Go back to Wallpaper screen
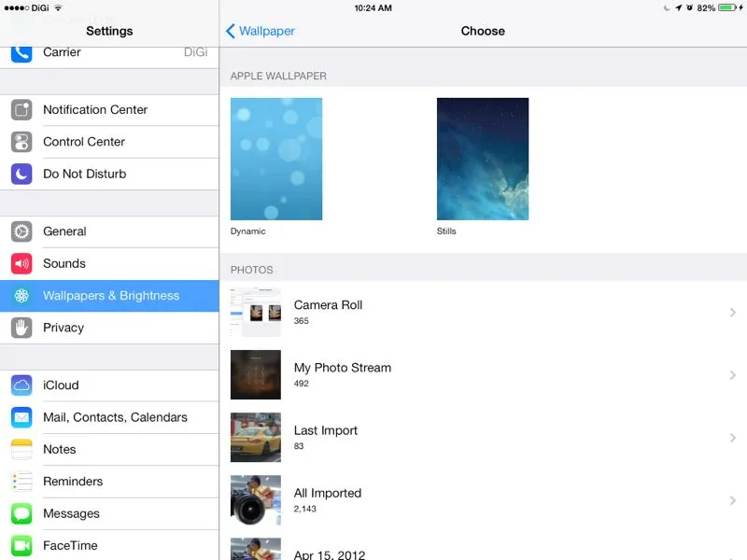This screenshot has height=560, width=747. [261, 31]
